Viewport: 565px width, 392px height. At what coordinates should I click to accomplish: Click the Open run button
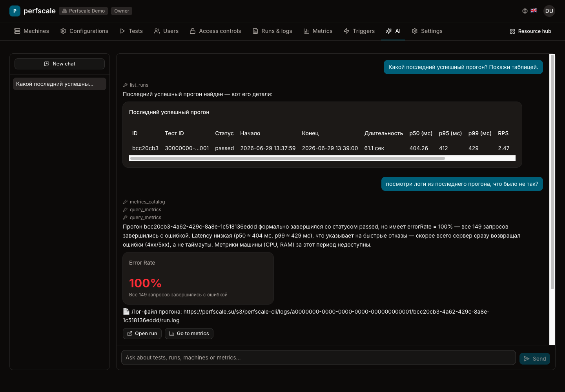point(142,334)
